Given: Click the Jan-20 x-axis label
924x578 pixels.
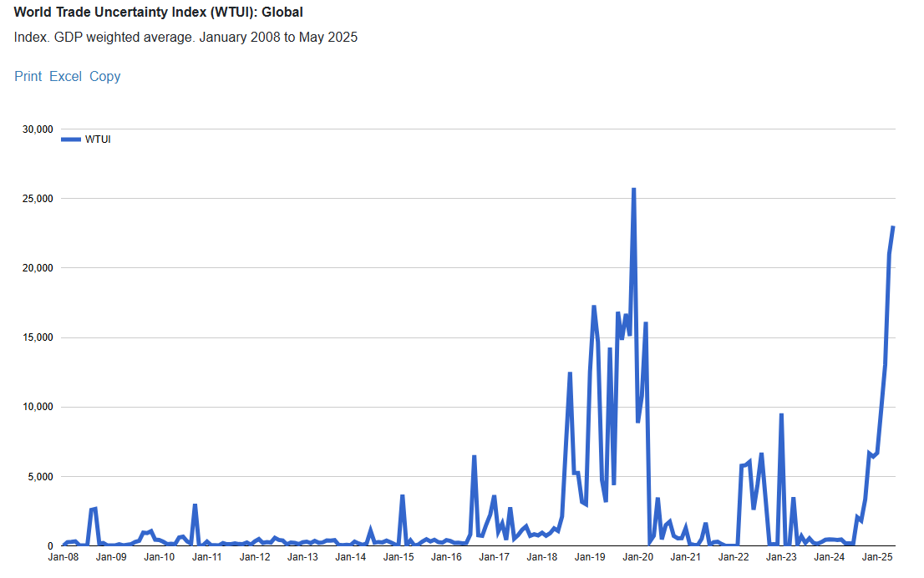Looking at the screenshot, I should [x=637, y=557].
